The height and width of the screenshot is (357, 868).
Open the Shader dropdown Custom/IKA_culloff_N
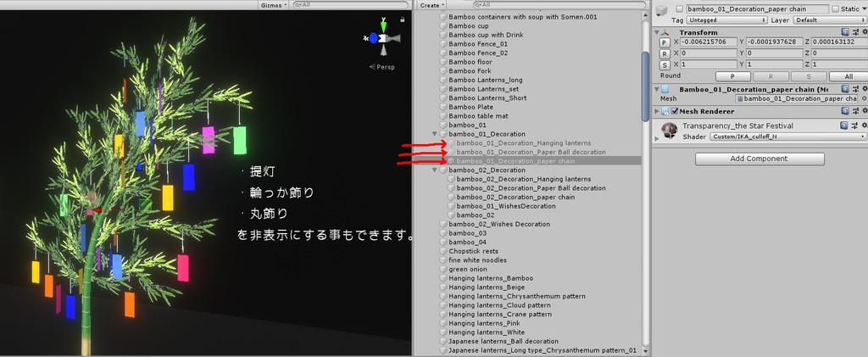(x=788, y=137)
